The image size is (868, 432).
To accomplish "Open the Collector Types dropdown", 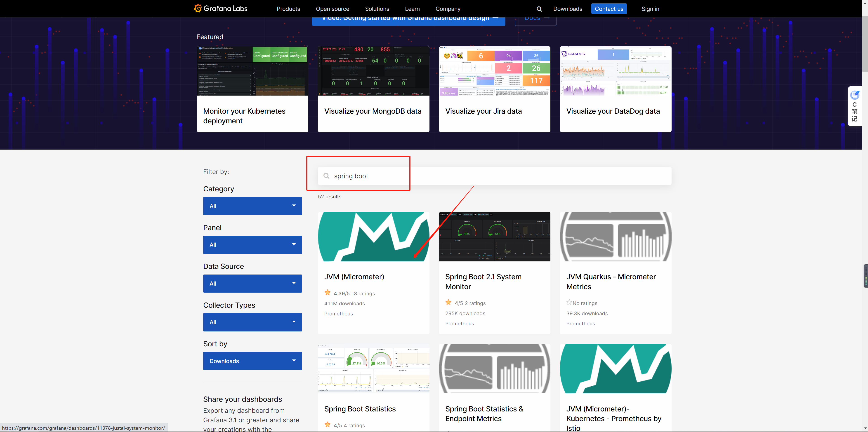I will [x=252, y=322].
